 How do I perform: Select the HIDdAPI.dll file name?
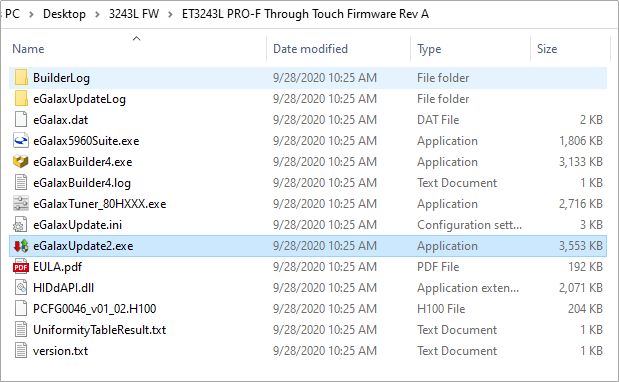(x=64, y=288)
